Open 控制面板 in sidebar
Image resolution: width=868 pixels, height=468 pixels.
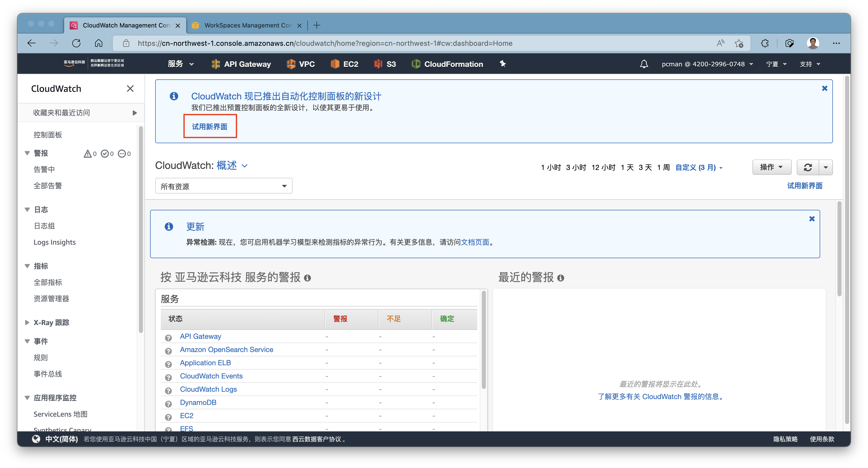point(48,135)
